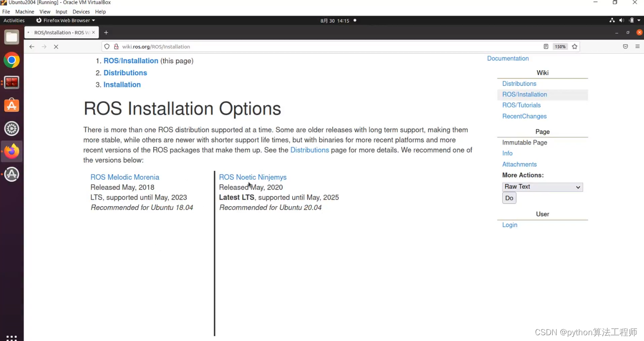The width and height of the screenshot is (644, 341).
Task: Open the Attachments link
Action: coord(519,164)
